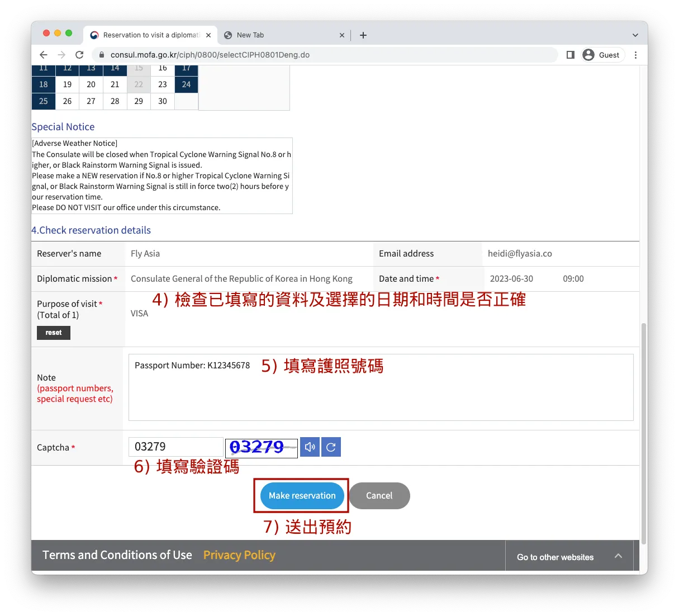
Task: Select calendar date 24
Action: [x=187, y=84]
